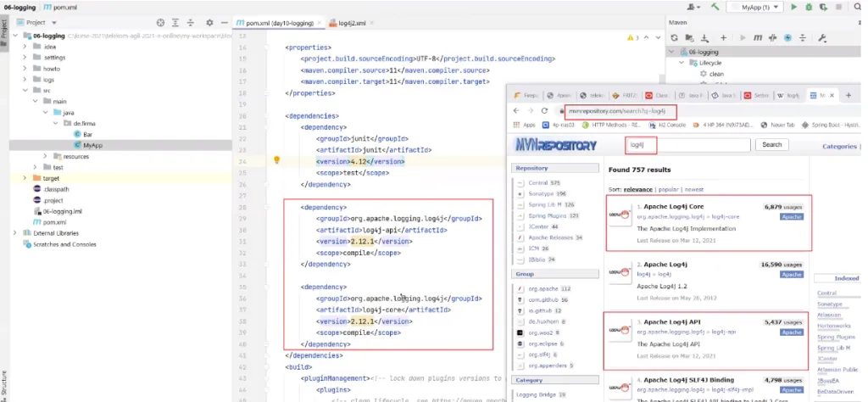Viewport: 868px width, 402px height.
Task: Browser back arrow in the browser window
Action: (516, 111)
